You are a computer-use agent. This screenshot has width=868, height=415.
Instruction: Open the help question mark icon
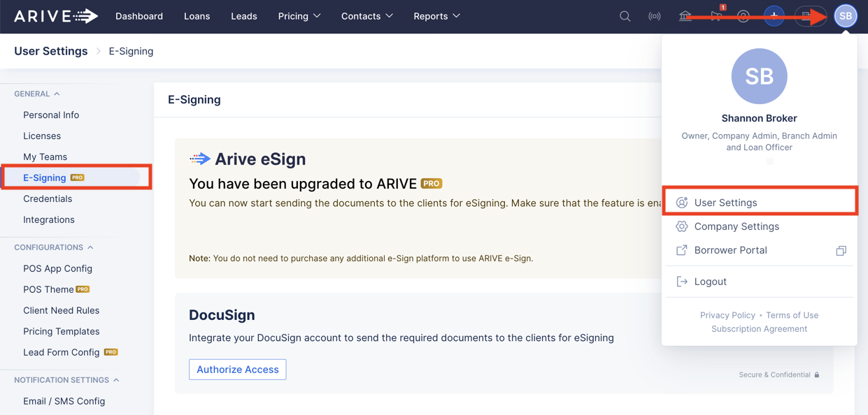coord(744,16)
